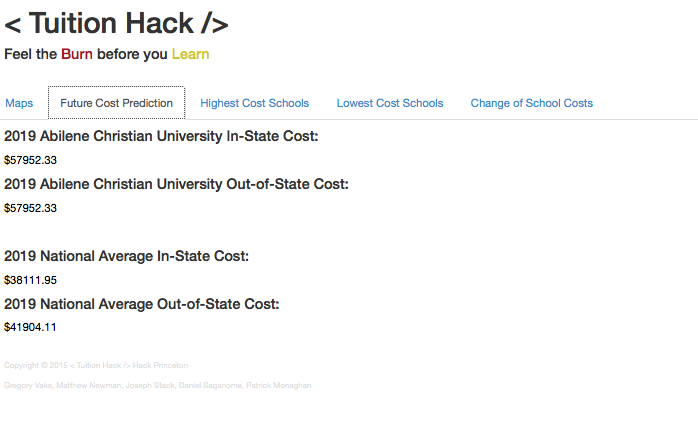Click the National Average Out-of-State Cost heading
This screenshot has width=698, height=429.
142,304
